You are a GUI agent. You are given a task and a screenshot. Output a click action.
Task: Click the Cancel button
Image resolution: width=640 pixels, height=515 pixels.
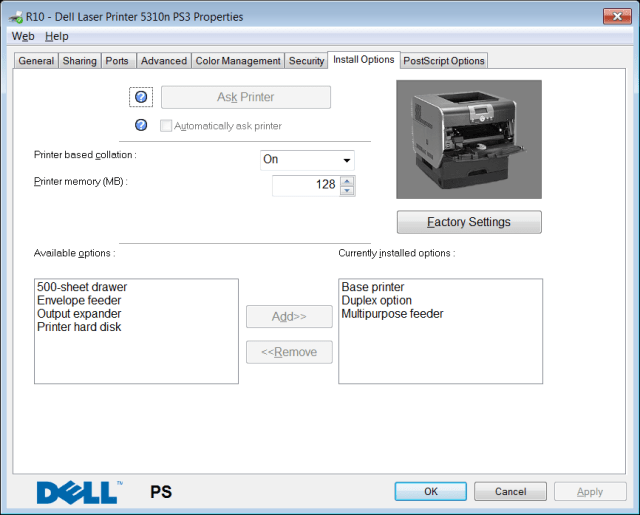pos(510,491)
